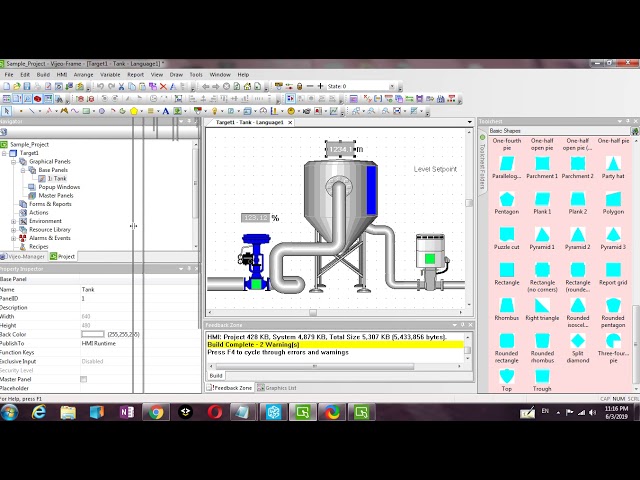Viewport: 640px width, 480px height.
Task: Click the Undo arrow icon
Action: coord(100,87)
